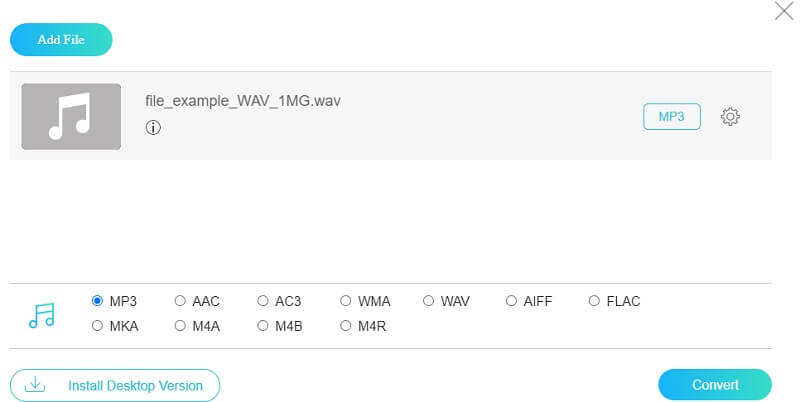The width and height of the screenshot is (800, 402).
Task: Select the MKA format option
Action: [97, 326]
